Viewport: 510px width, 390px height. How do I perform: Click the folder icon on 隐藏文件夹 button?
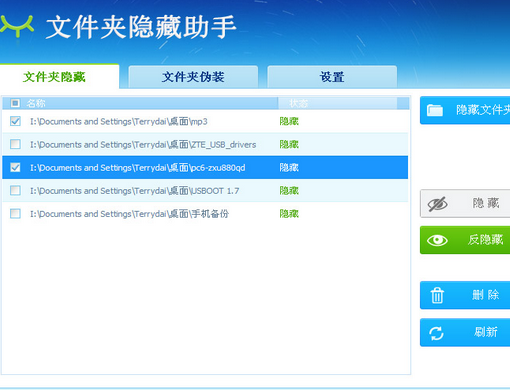pyautogui.click(x=435, y=110)
